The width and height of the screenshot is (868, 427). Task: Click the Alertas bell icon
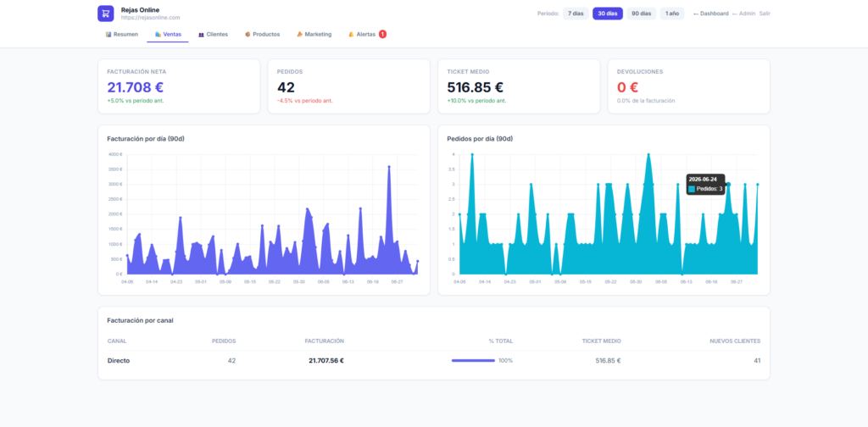pyautogui.click(x=351, y=34)
